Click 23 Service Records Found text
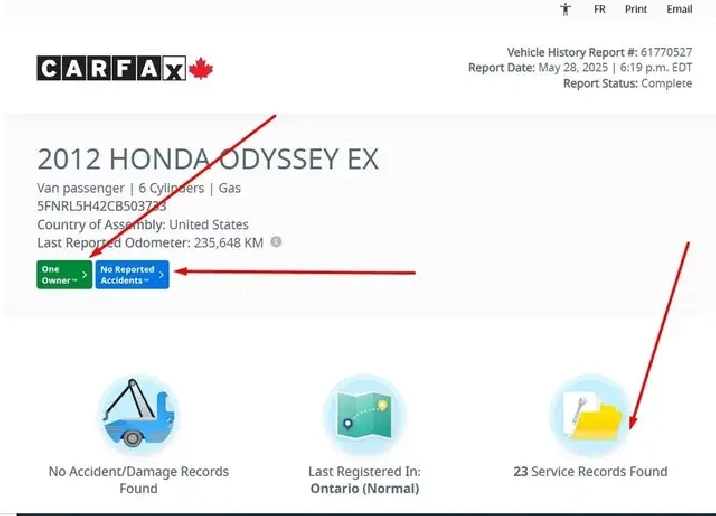 pos(590,471)
